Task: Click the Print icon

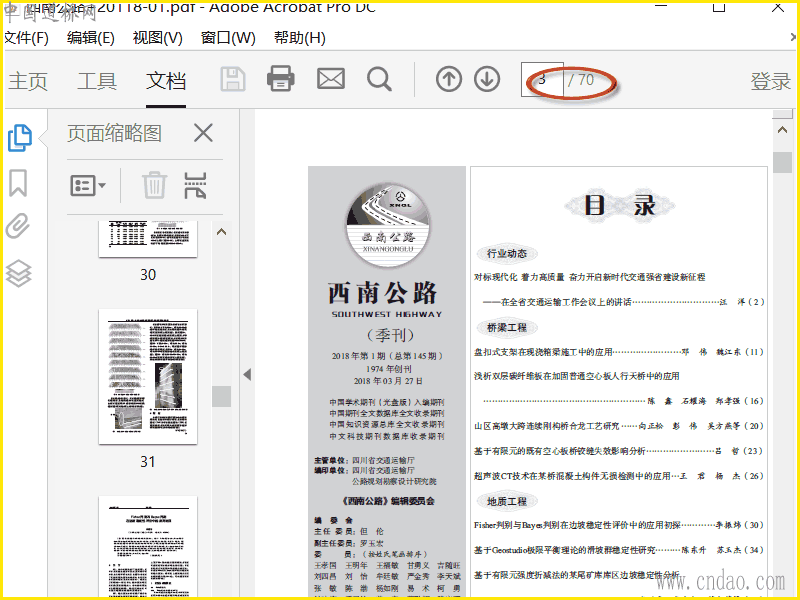Action: [281, 79]
